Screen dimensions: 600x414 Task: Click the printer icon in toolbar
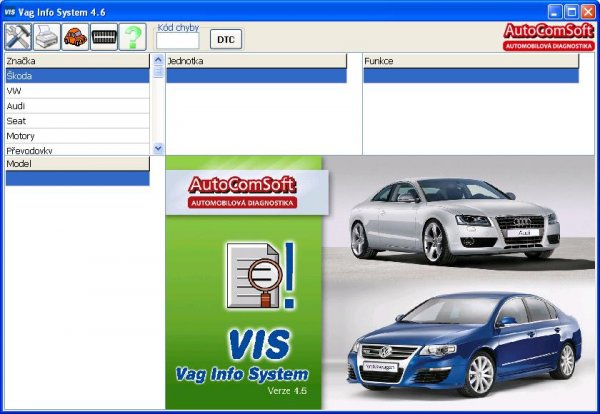pyautogui.click(x=47, y=37)
